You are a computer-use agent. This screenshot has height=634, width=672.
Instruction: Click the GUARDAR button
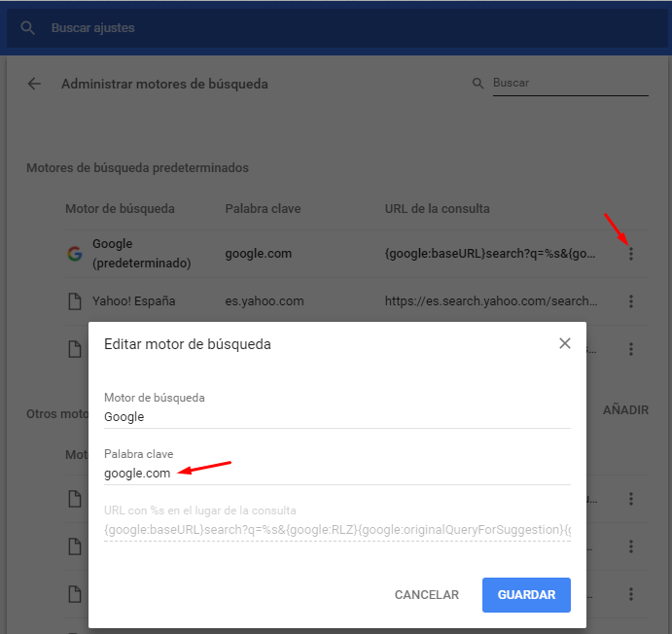point(526,594)
